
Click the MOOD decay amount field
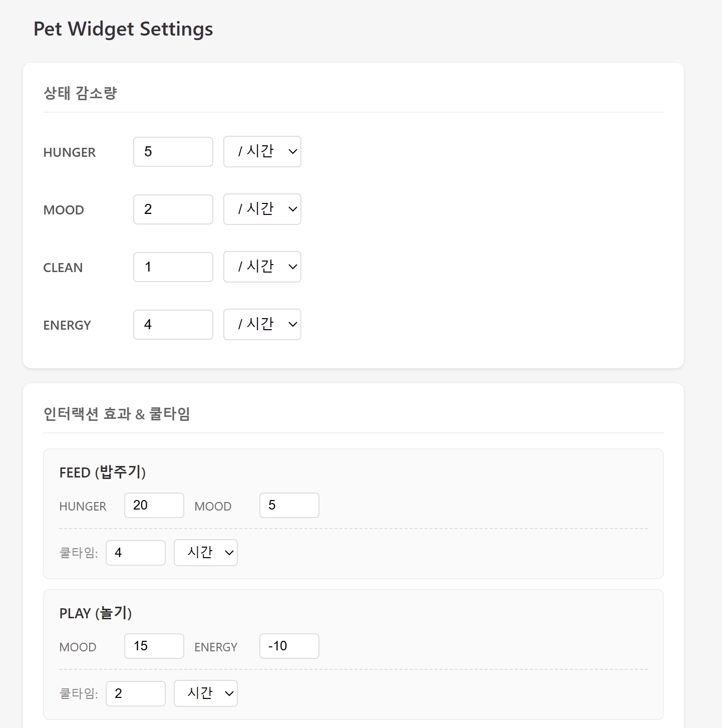coord(173,209)
